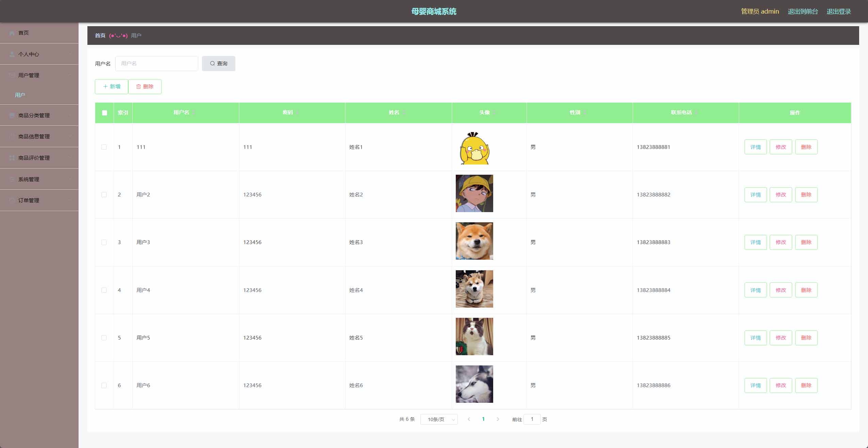Image resolution: width=868 pixels, height=448 pixels.
Task: Check the checkbox for row 用户3
Action: [104, 242]
